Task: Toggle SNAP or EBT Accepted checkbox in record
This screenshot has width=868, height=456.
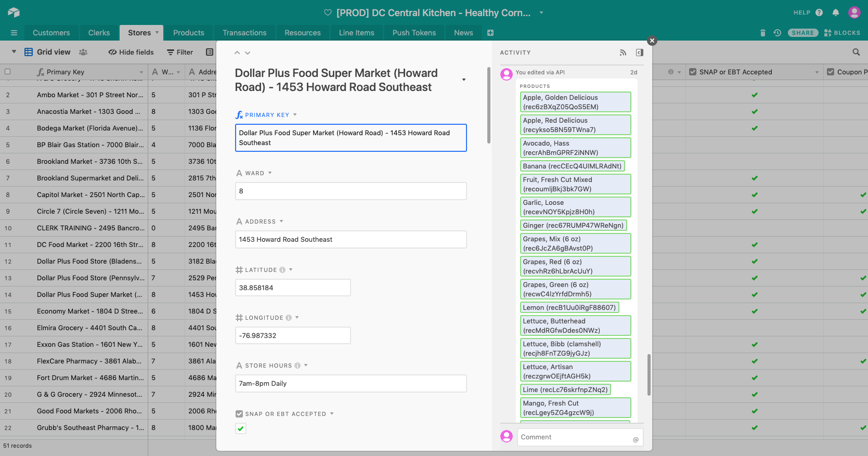Action: 241,428
